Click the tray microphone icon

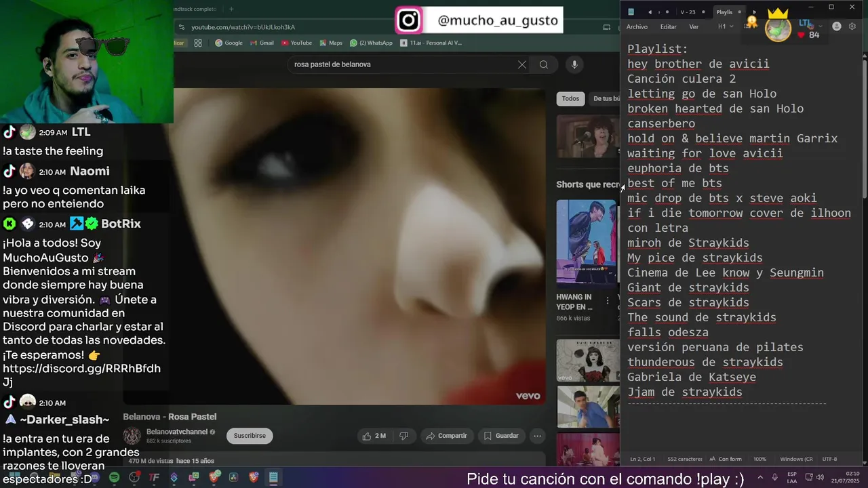click(775, 477)
